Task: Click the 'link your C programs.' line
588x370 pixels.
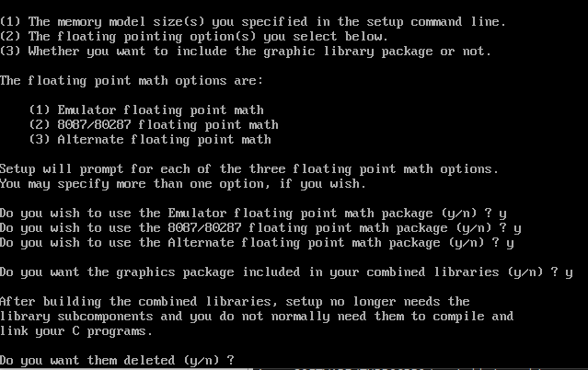Action: pyautogui.click(x=75, y=330)
